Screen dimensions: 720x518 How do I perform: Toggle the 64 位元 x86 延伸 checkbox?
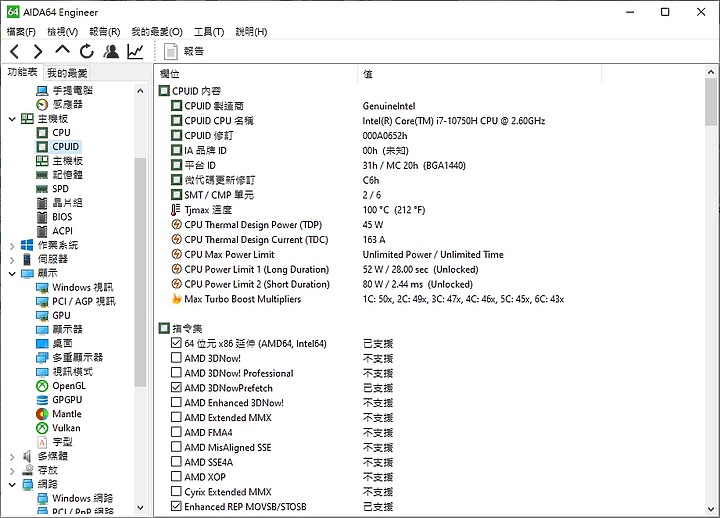(176, 343)
